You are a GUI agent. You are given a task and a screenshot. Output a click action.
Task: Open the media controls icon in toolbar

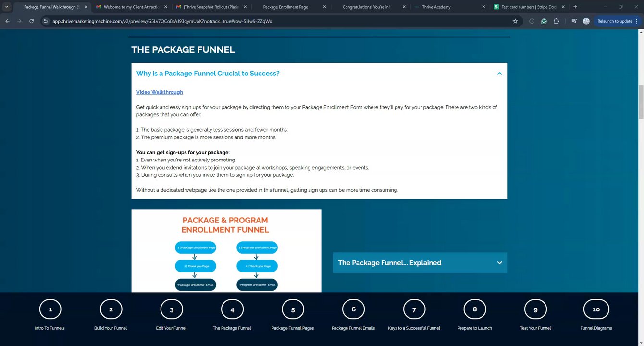[x=574, y=21]
